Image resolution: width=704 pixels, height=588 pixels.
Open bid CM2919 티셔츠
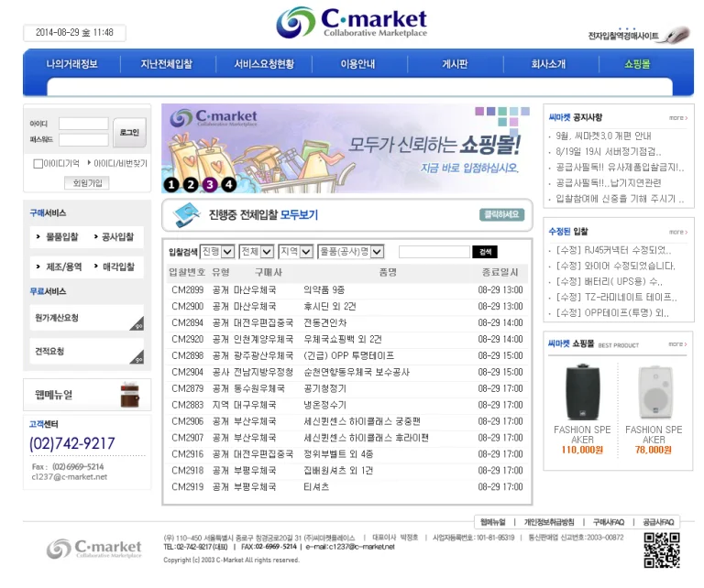click(347, 487)
